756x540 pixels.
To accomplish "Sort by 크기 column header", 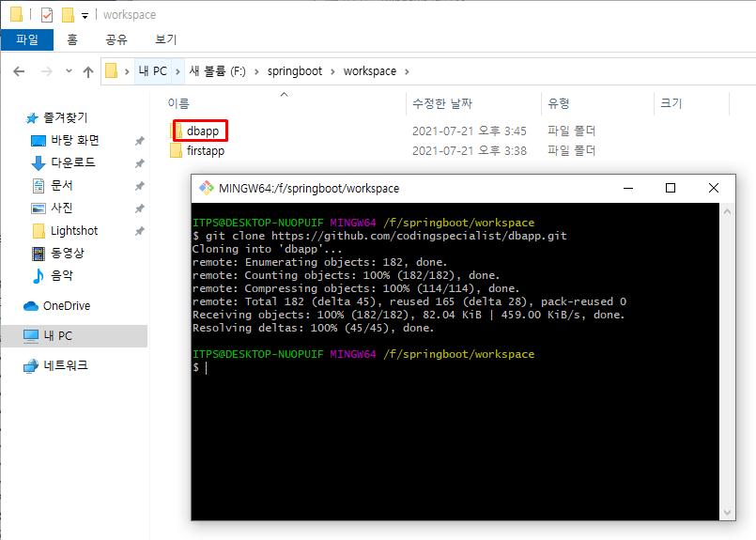I will pos(671,103).
